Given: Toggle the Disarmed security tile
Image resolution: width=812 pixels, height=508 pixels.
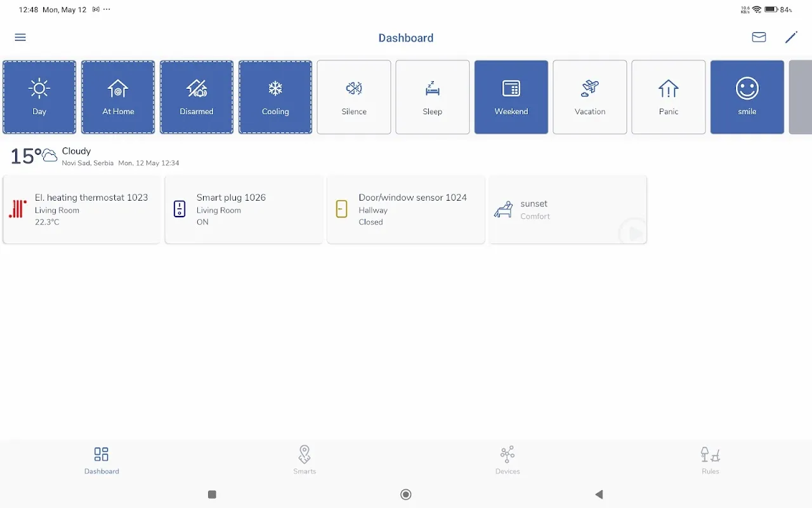Looking at the screenshot, I should [x=197, y=97].
